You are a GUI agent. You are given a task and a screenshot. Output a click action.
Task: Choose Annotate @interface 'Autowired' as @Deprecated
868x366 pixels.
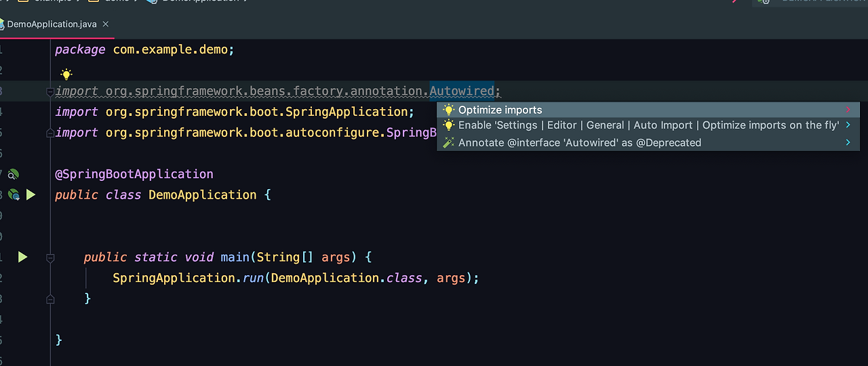pos(648,142)
